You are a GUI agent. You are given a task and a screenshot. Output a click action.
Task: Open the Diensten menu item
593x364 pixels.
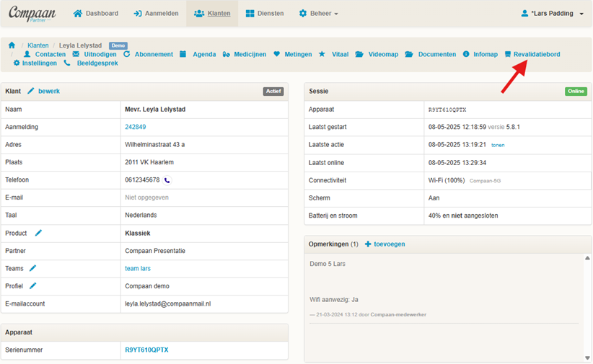pyautogui.click(x=265, y=13)
